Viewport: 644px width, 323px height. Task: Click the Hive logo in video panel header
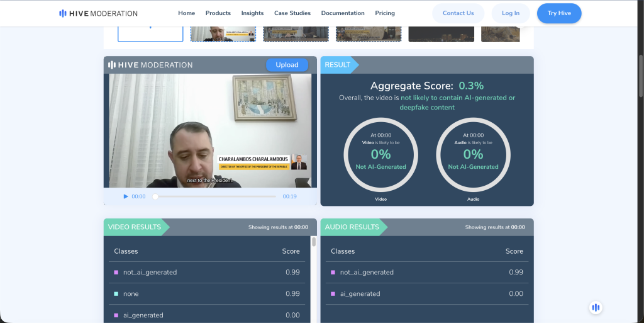150,65
